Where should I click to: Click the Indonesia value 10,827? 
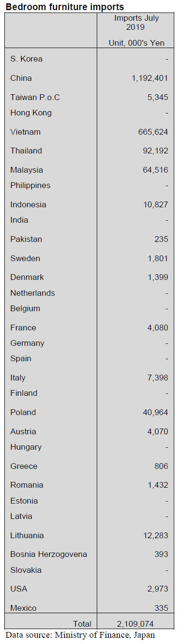coord(155,204)
